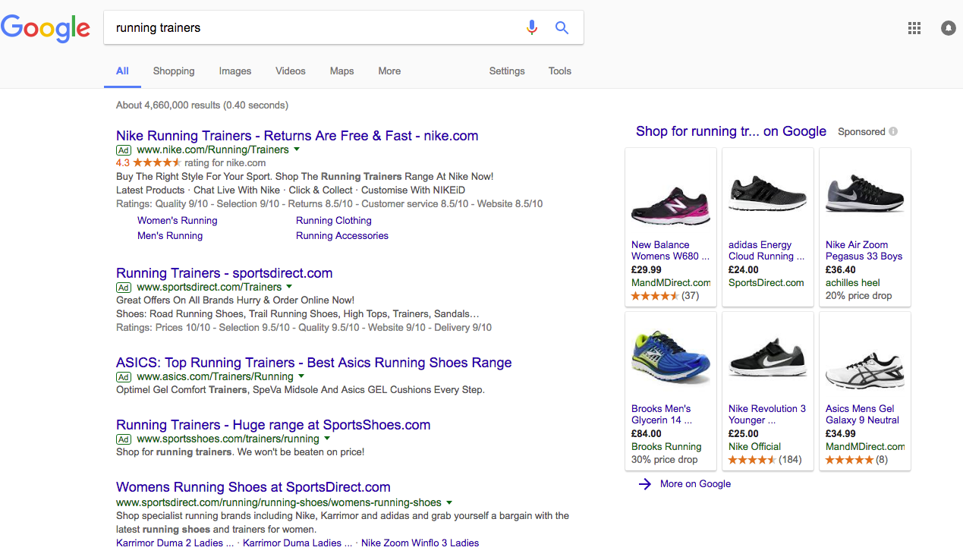Open the notifications bell icon
This screenshot has height=560, width=963.
949,28
